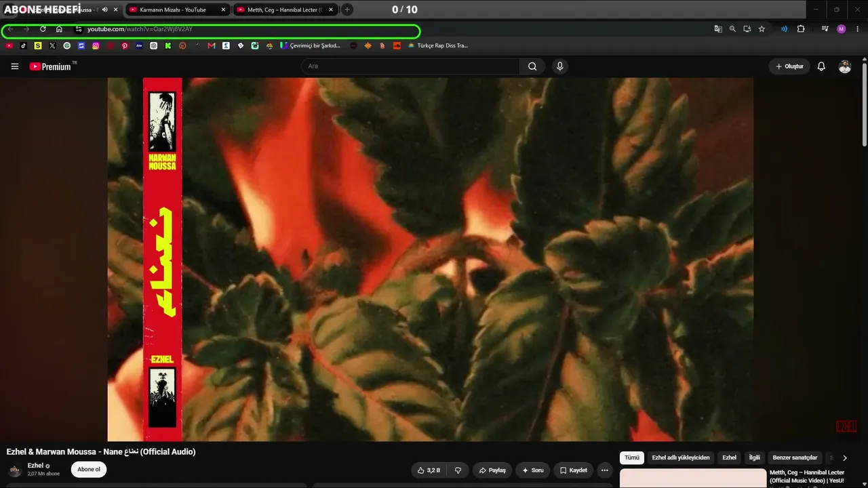This screenshot has width=868, height=488.
Task: Close the Karmanın Mizahı tab
Action: tap(223, 9)
